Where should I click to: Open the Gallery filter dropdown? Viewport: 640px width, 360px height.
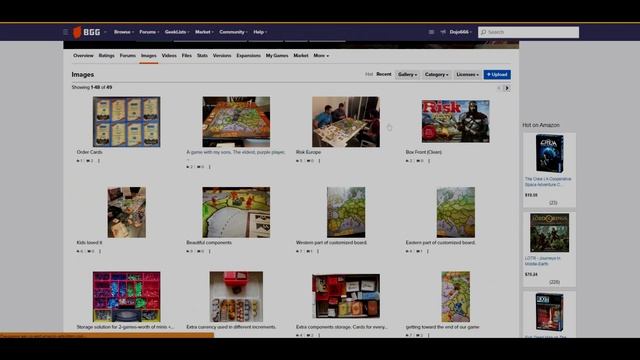407,75
